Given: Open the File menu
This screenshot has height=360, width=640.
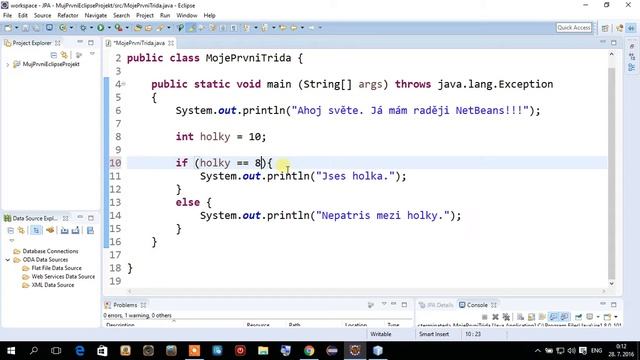Looking at the screenshot, I should pos(7,16).
